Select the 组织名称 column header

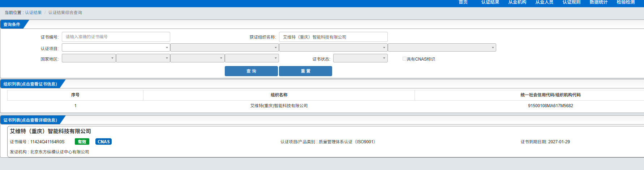pyautogui.click(x=279, y=95)
